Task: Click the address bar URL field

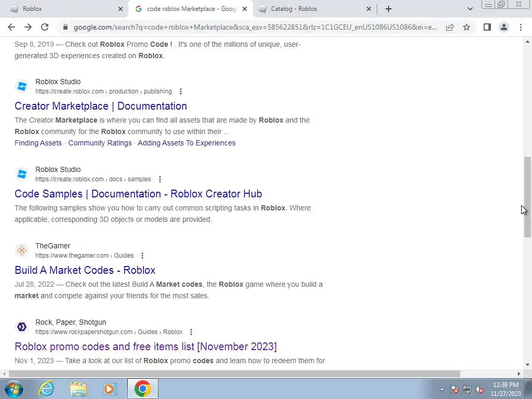Action: coord(255,27)
